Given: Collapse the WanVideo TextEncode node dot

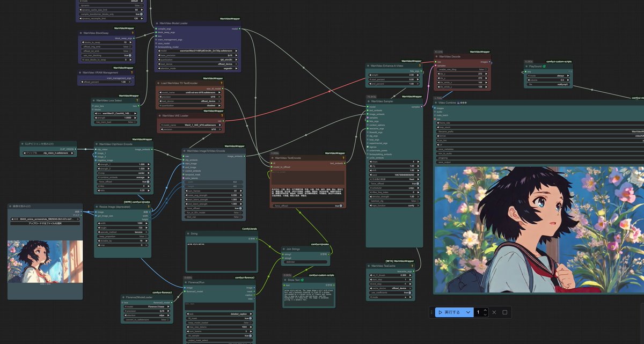Looking at the screenshot, I should 272,158.
